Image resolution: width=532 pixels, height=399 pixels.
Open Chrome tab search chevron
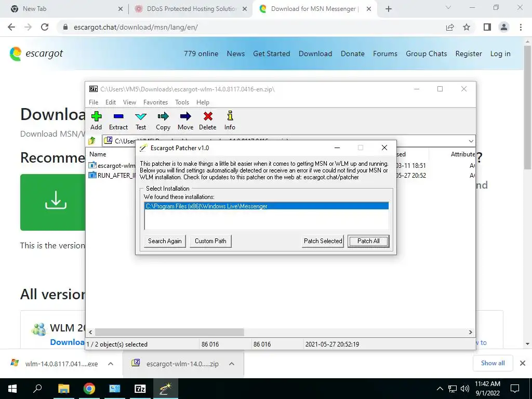tap(448, 7)
